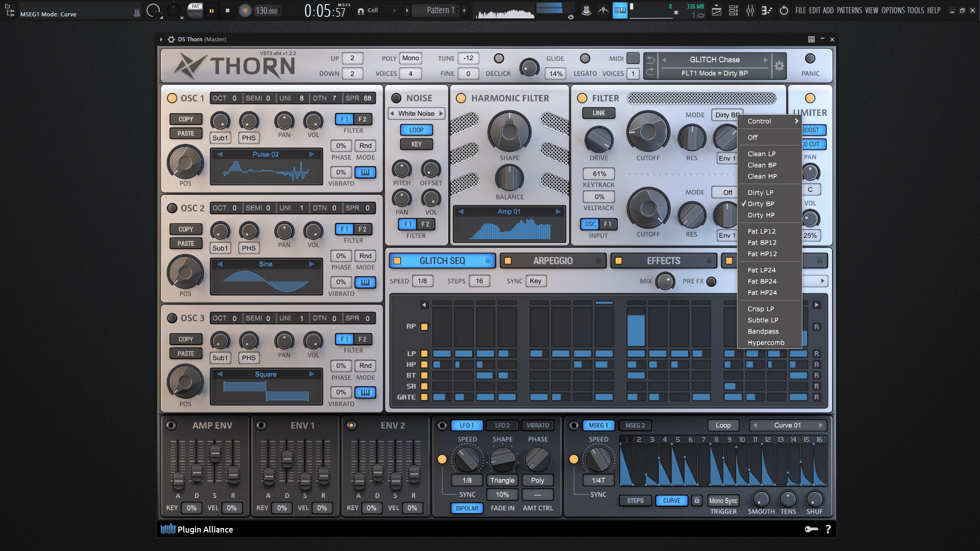This screenshot has height=551, width=980.
Task: Click OSC 1 COPY button
Action: [186, 119]
